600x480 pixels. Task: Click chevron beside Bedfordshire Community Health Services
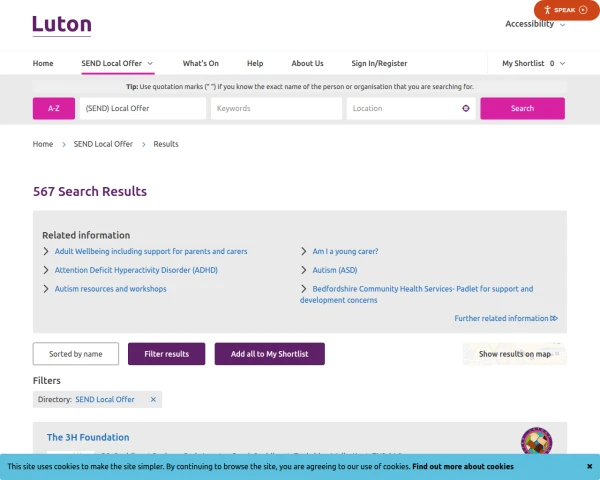[x=304, y=289]
